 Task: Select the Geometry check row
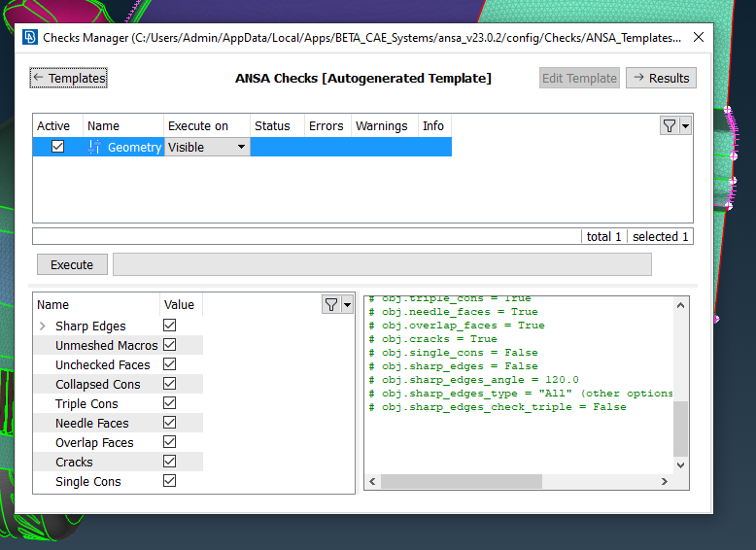point(242,147)
